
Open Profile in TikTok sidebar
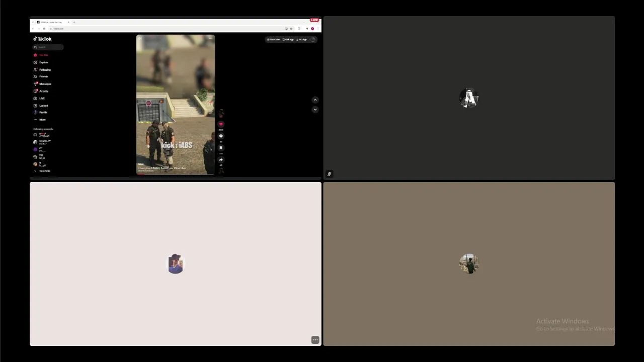click(40, 112)
